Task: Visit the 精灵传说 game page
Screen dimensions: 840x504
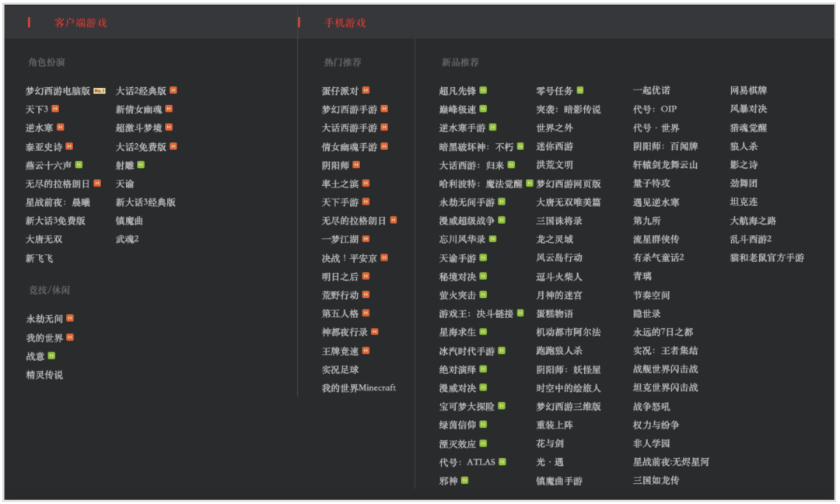Action: tap(44, 375)
